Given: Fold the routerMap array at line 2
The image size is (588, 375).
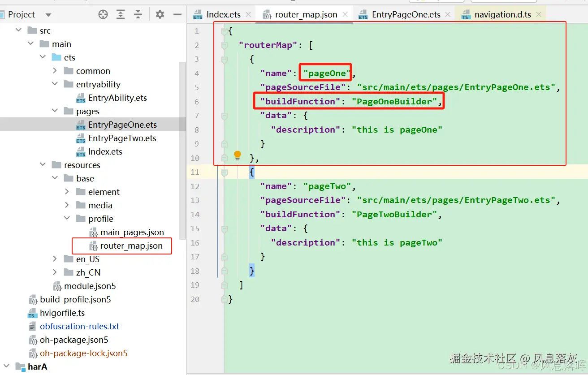Looking at the screenshot, I should click(x=225, y=45).
